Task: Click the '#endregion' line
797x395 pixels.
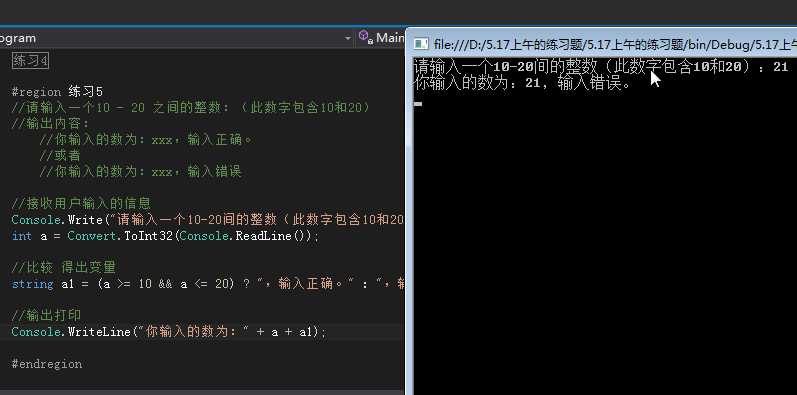Action: pyautogui.click(x=47, y=363)
